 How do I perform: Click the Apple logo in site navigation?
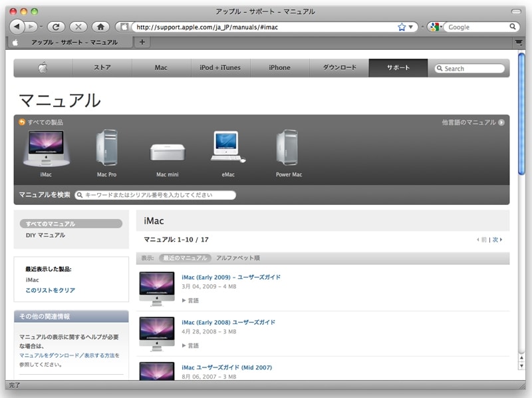pyautogui.click(x=43, y=68)
